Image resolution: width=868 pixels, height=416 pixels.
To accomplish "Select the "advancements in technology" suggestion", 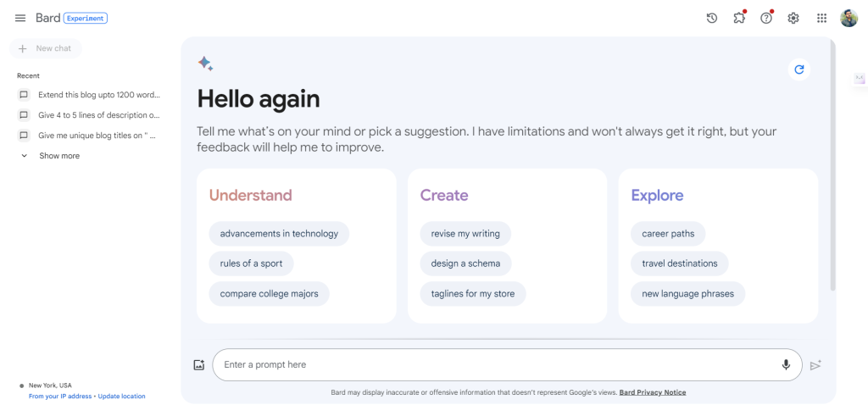I will 279,234.
